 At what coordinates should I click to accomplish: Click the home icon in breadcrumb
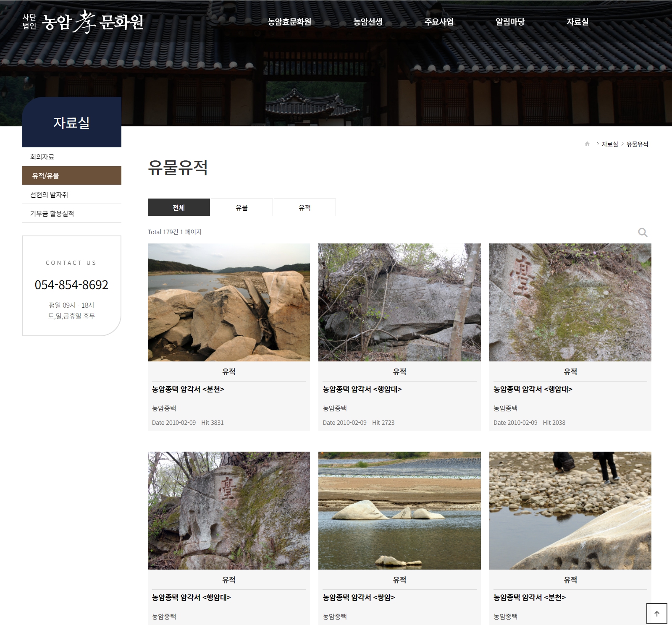[587, 144]
